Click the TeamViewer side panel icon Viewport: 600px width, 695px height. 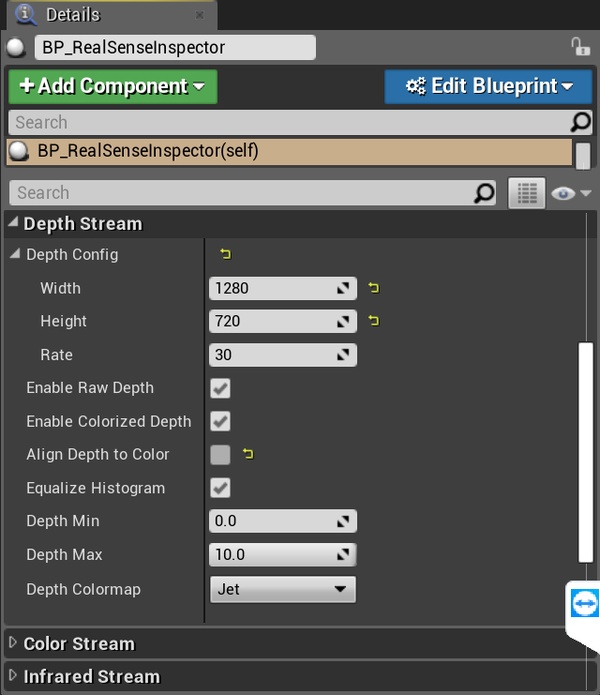click(584, 605)
